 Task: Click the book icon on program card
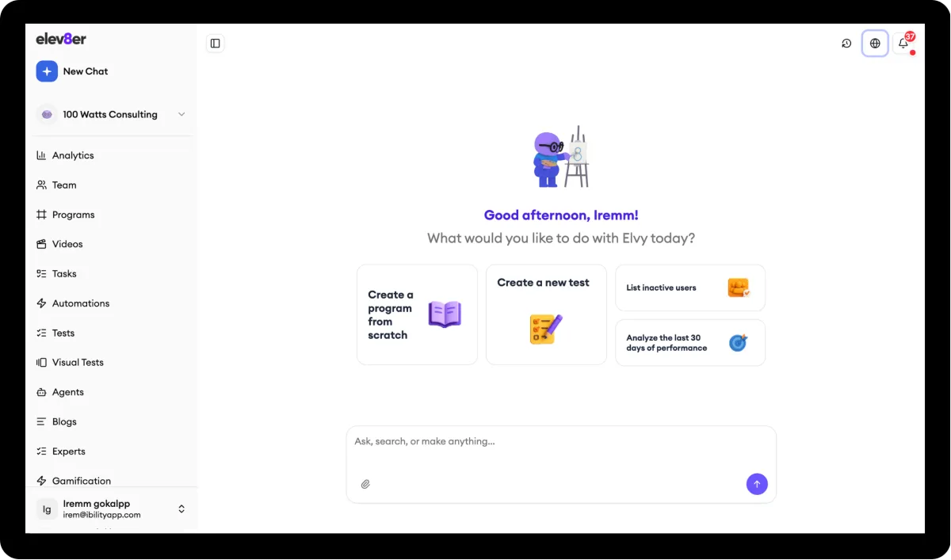pyautogui.click(x=445, y=314)
